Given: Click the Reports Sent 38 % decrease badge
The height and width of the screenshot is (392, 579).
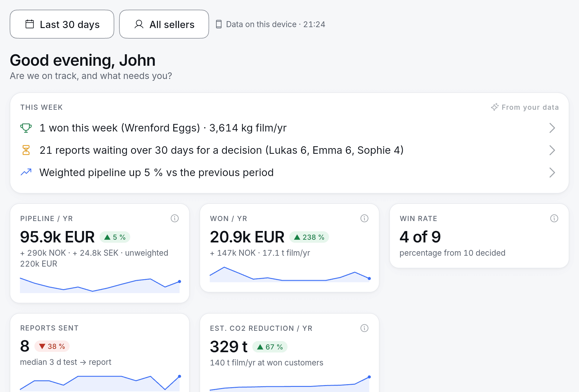Looking at the screenshot, I should 52,346.
